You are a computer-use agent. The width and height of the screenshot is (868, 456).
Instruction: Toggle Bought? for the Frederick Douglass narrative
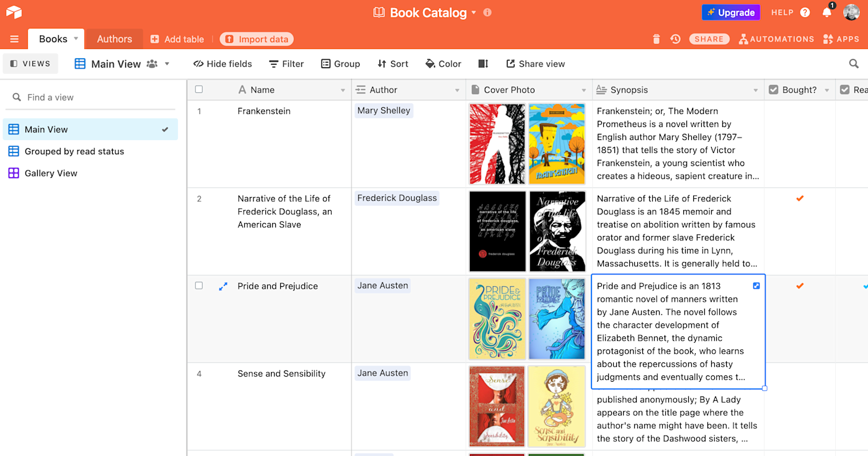[800, 198]
